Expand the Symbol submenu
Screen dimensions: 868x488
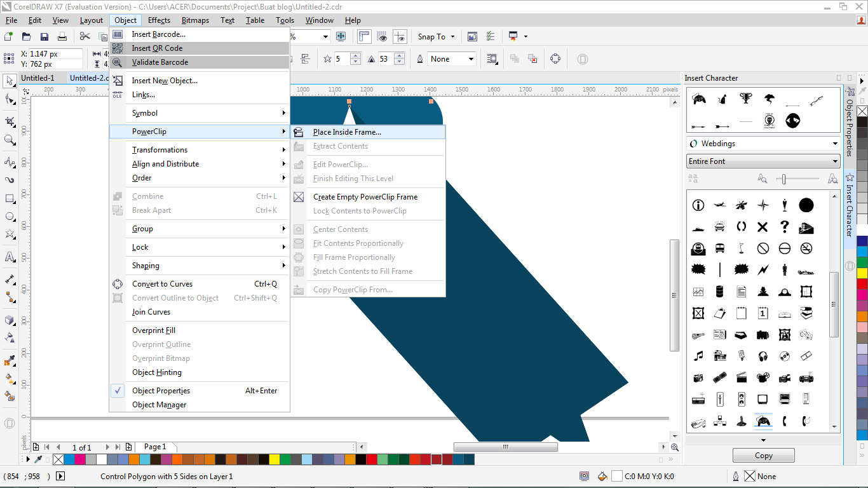coord(200,113)
